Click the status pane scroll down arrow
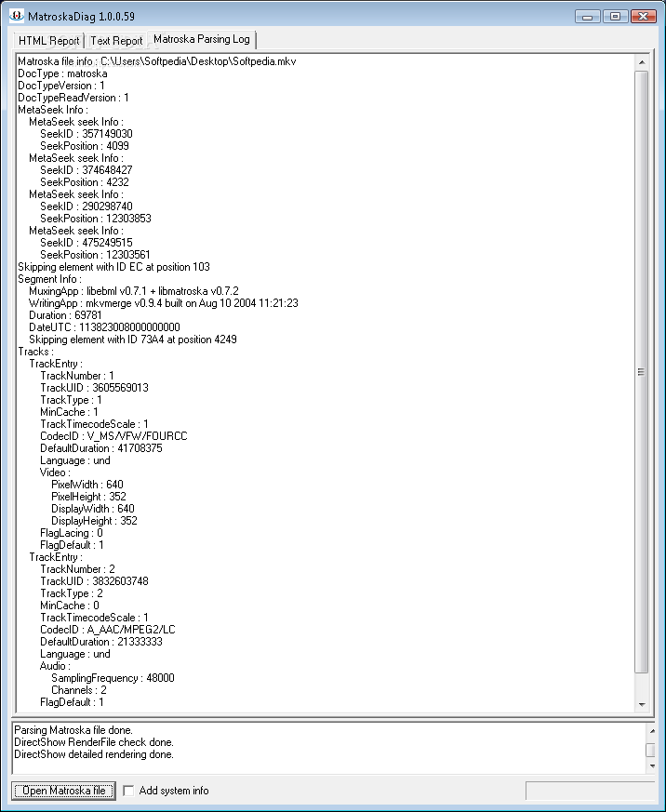This screenshot has width=666, height=812. [652, 765]
